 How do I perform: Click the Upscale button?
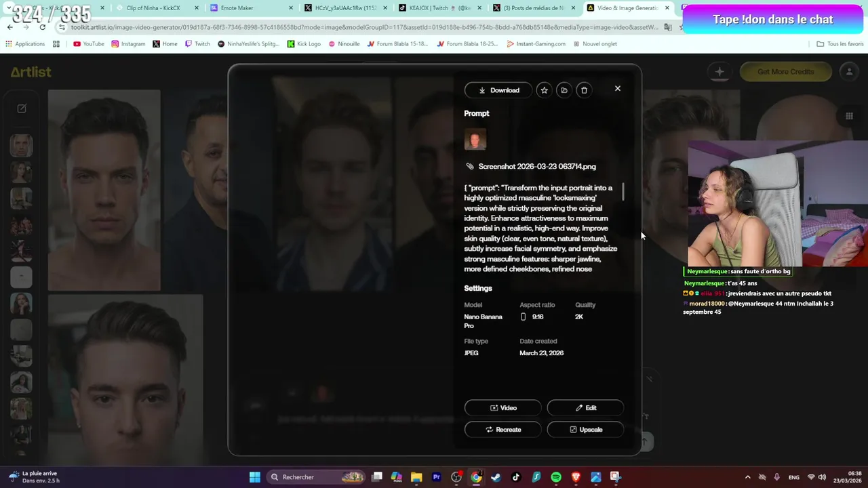tap(585, 430)
